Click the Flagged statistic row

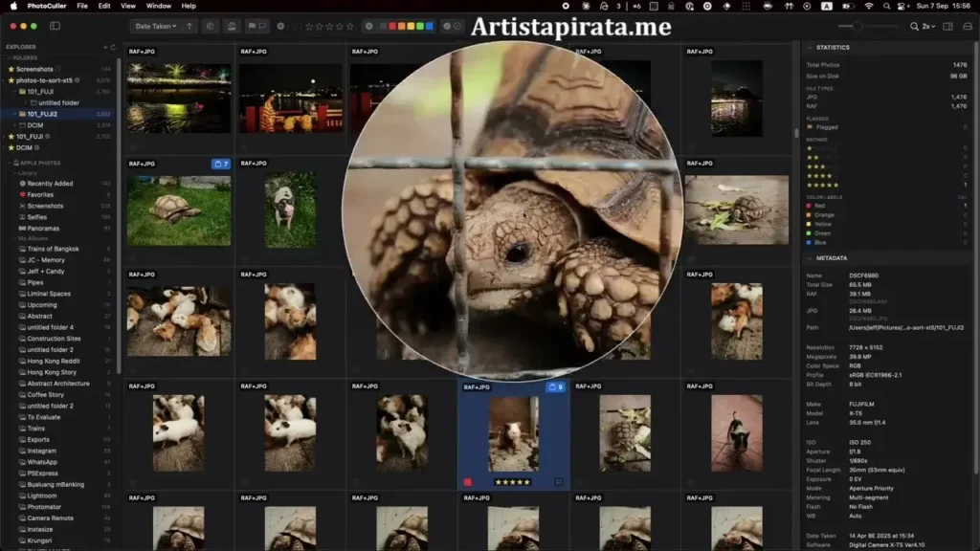click(886, 127)
